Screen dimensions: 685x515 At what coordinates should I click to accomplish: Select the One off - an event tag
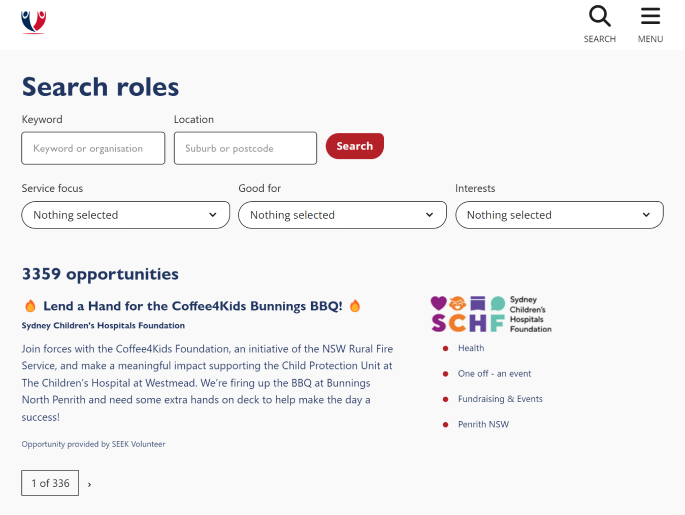click(494, 373)
